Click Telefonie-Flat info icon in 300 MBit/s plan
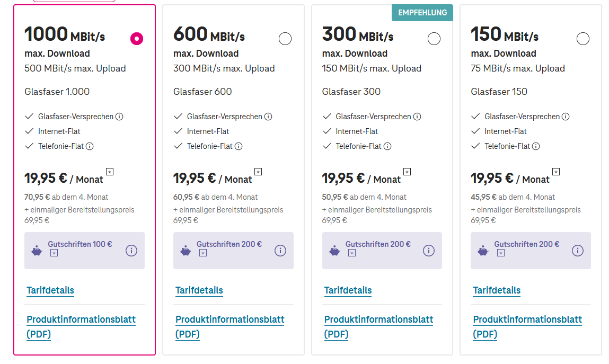The image size is (609, 364). click(387, 146)
